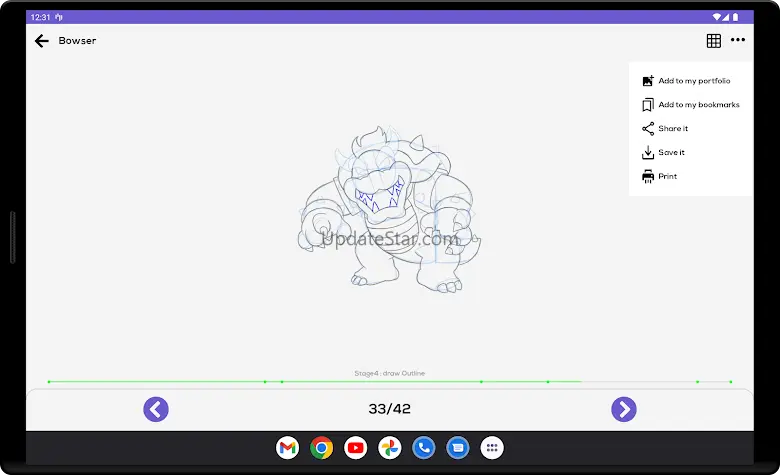Open Gmail from the dock
Screen dimensions: 780x475
288,448
